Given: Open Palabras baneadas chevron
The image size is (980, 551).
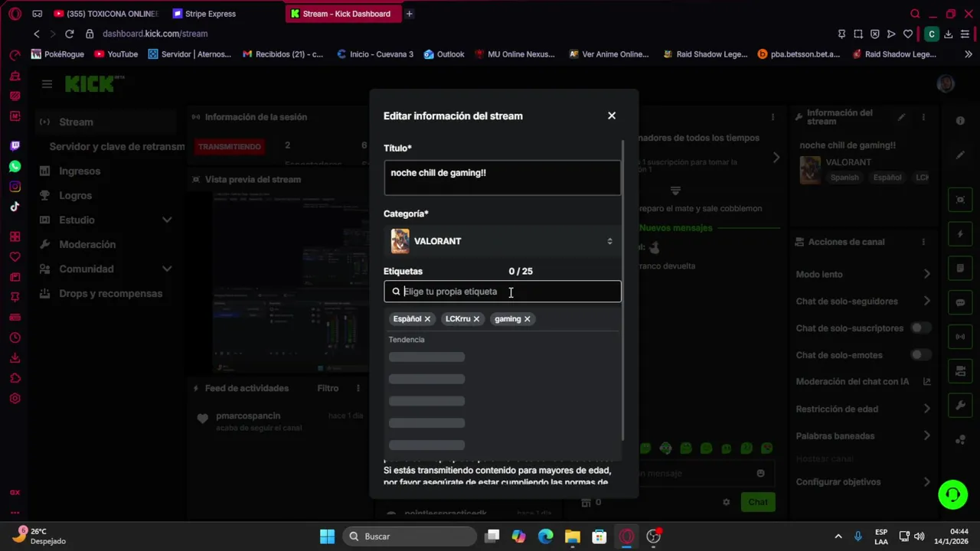Looking at the screenshot, I should coord(926,435).
